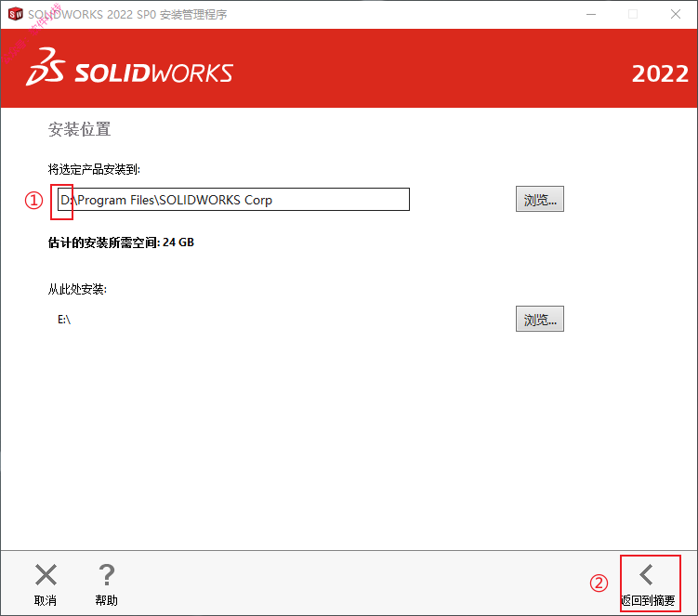Go back to summary (返回到摘要) arrow
698x616 pixels.
point(646,575)
